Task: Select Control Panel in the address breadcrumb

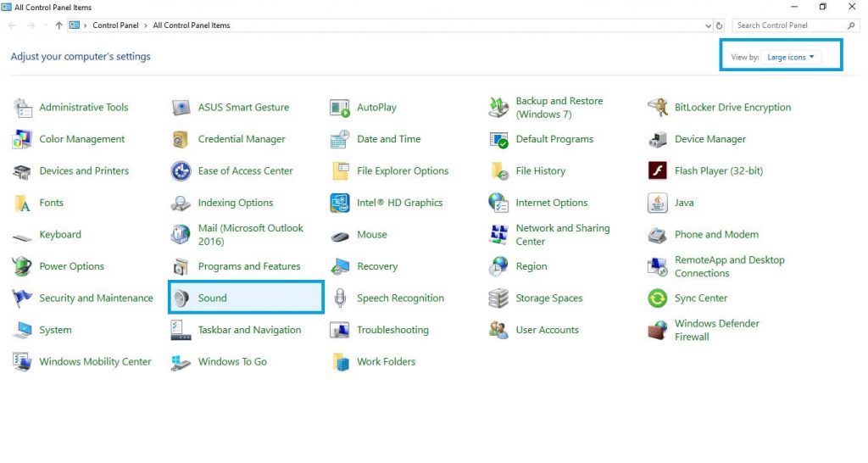Action: pos(115,25)
